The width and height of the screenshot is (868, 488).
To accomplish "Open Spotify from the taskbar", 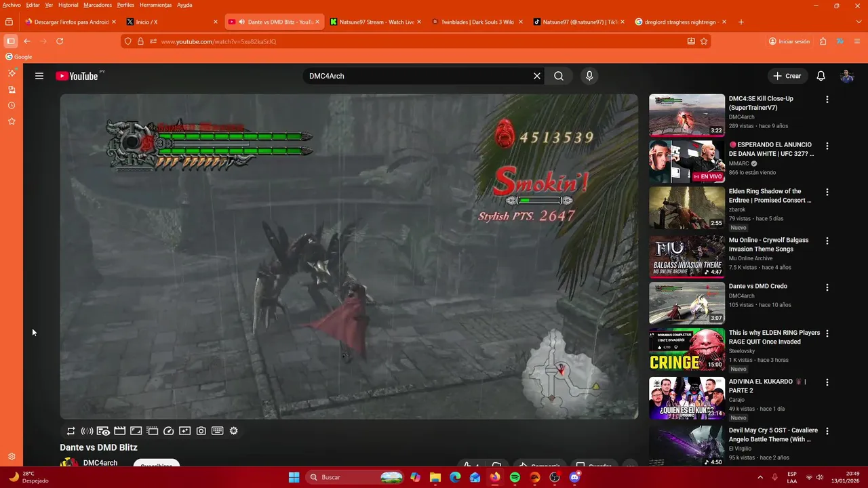I will coord(515,477).
